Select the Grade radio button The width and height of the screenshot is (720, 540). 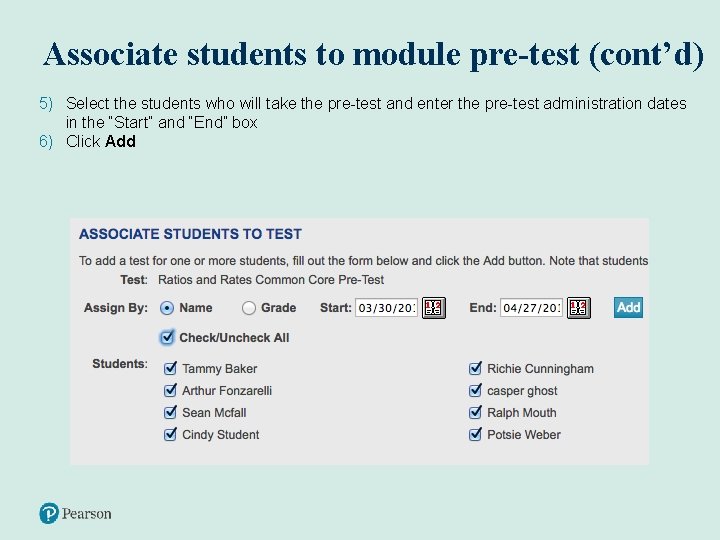[249, 308]
